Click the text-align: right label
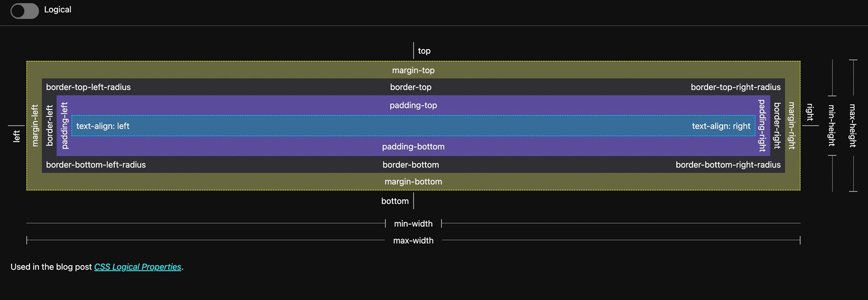Screen dimensions: 868x300 click(x=721, y=126)
